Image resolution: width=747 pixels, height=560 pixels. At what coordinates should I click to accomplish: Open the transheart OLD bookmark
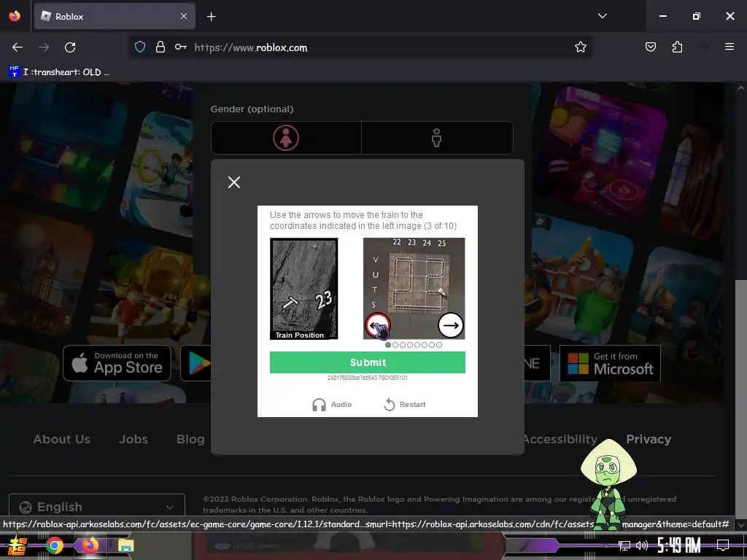click(59, 72)
